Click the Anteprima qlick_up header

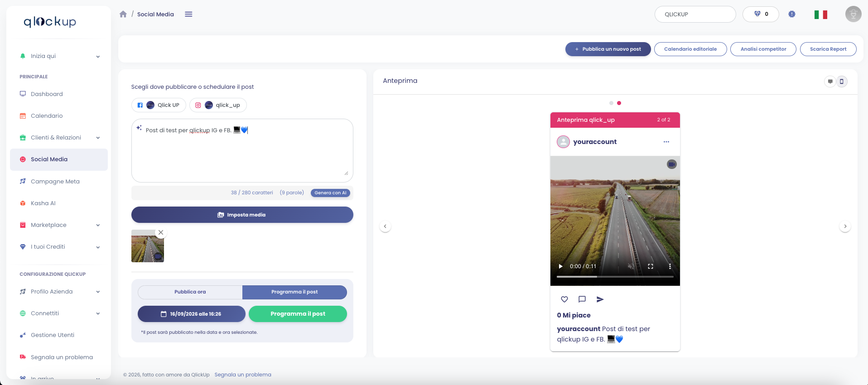coord(615,120)
